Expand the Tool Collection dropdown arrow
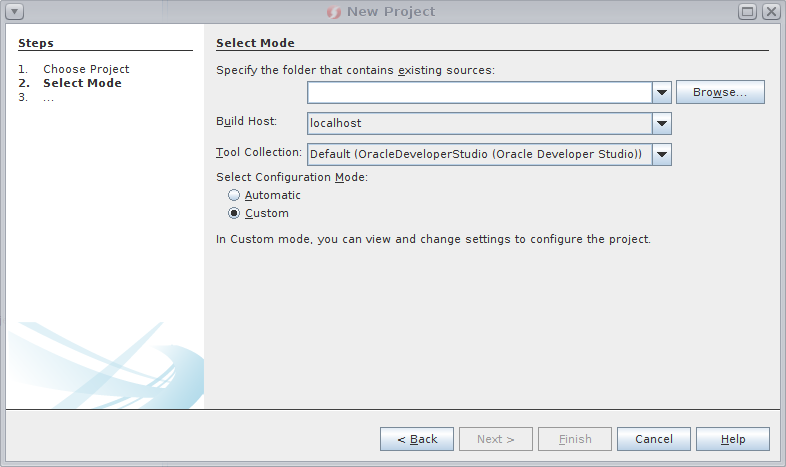 [x=661, y=154]
